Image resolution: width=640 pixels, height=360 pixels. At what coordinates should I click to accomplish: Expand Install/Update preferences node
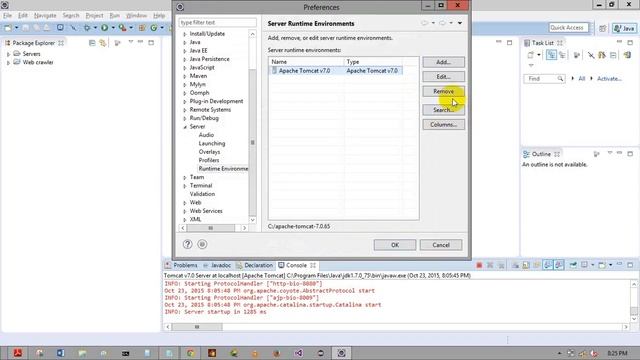(185, 34)
